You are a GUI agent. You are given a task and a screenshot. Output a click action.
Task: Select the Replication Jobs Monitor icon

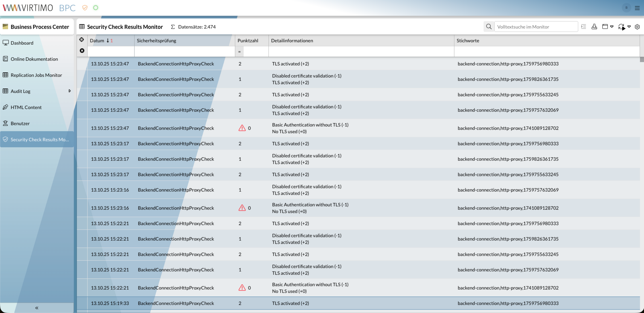click(6, 75)
